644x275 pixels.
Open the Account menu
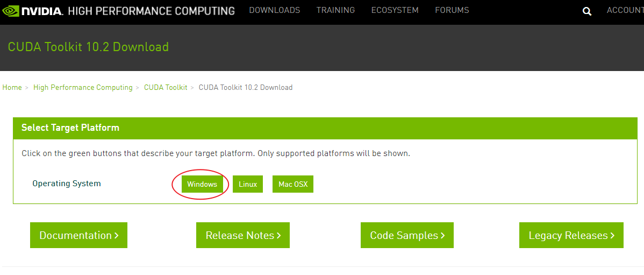625,10
